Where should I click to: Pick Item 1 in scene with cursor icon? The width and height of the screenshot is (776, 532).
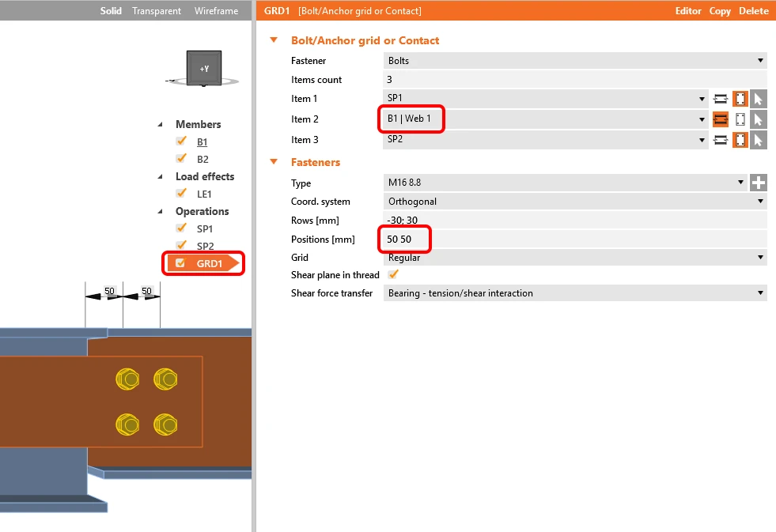tap(758, 99)
